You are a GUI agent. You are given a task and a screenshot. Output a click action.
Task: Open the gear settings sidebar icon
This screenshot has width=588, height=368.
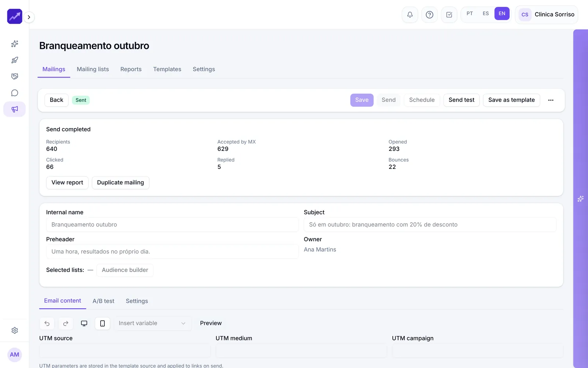pos(15,330)
